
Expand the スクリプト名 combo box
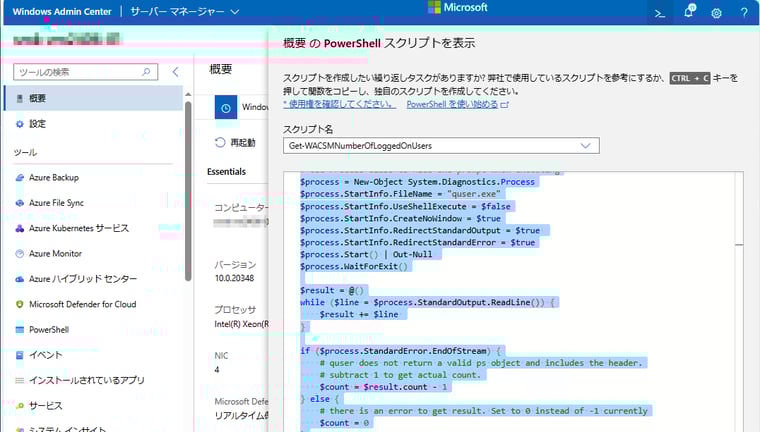click(441, 145)
